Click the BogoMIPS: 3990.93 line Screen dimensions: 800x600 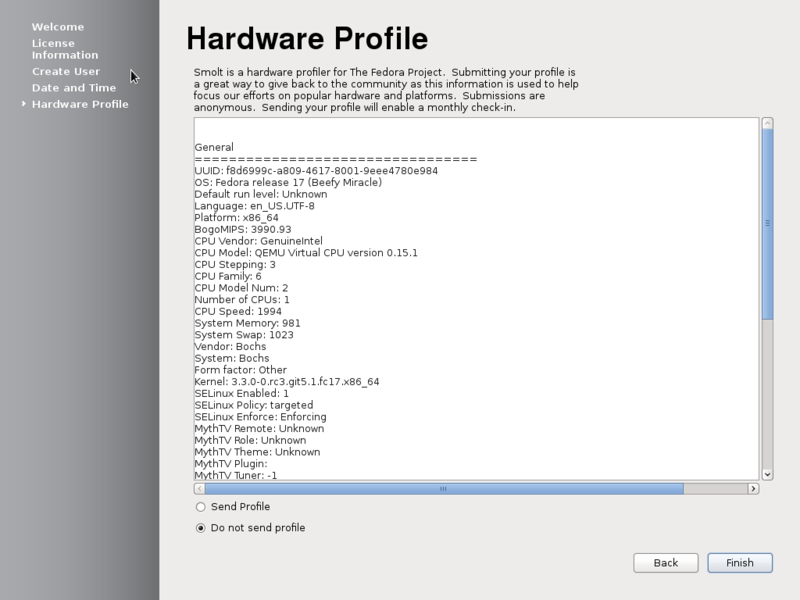pos(243,230)
